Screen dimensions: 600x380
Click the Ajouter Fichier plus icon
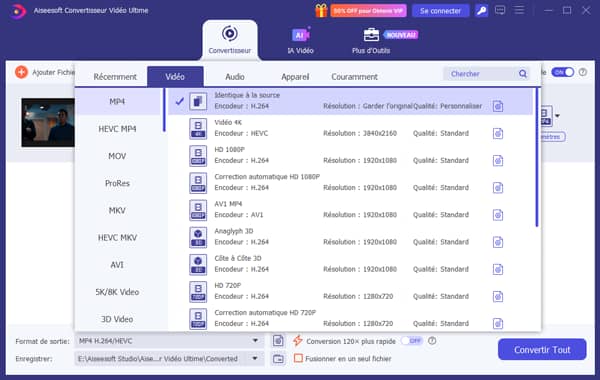[21, 72]
